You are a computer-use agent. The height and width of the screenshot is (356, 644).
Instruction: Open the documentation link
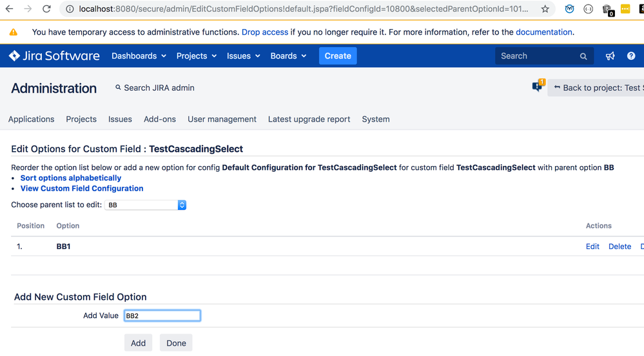[x=544, y=32]
